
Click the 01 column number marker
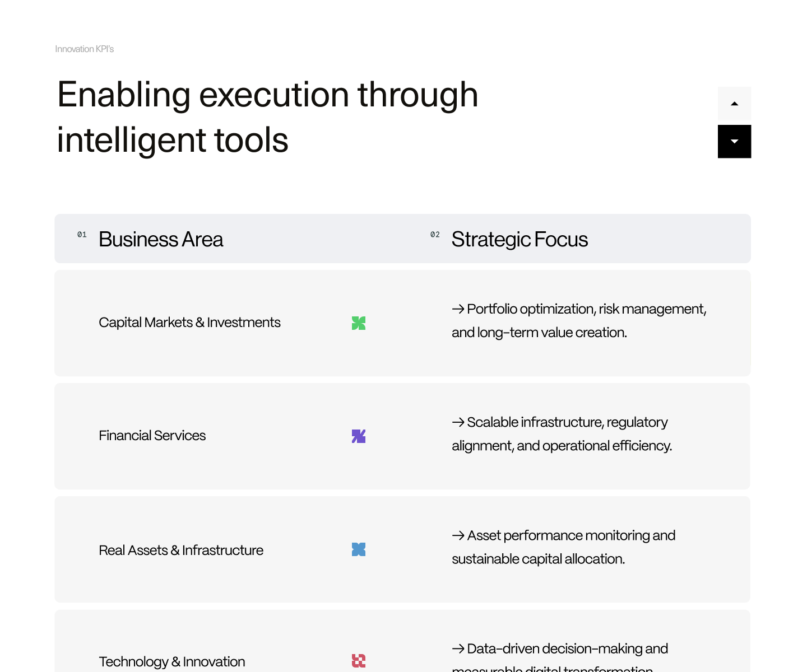pos(82,235)
